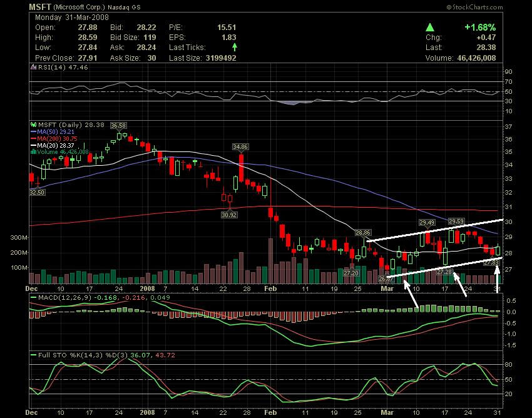Click the RSI(14) 47.46 indicator label
Image resolution: width=532 pixels, height=418 pixels.
(x=63, y=67)
